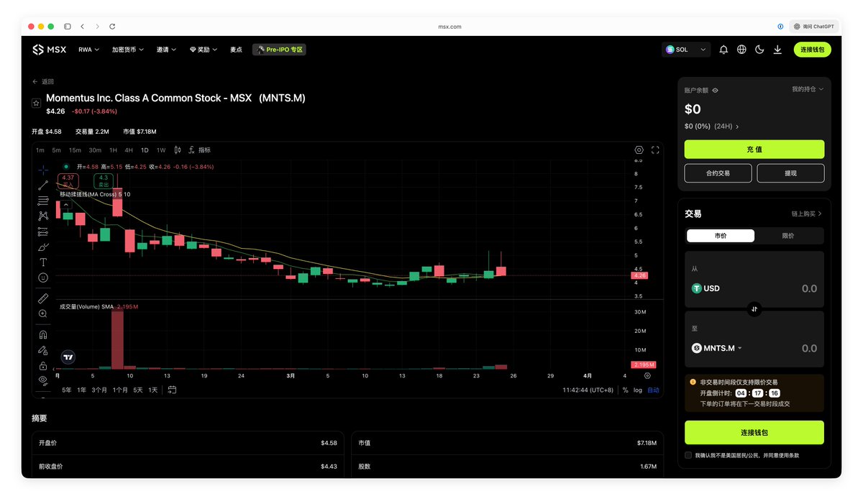Open the 链上购买 link

pyautogui.click(x=806, y=214)
